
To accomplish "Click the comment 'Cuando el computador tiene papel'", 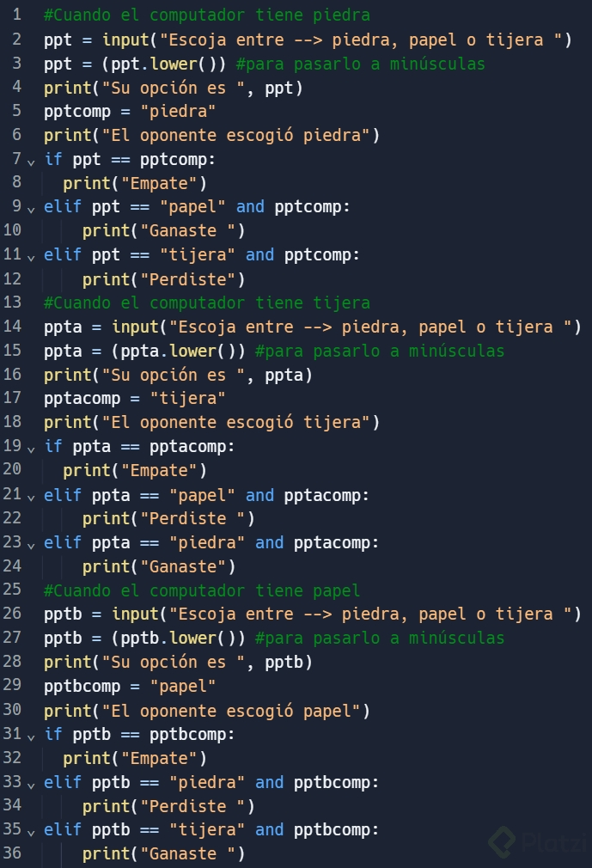I will (x=202, y=590).
